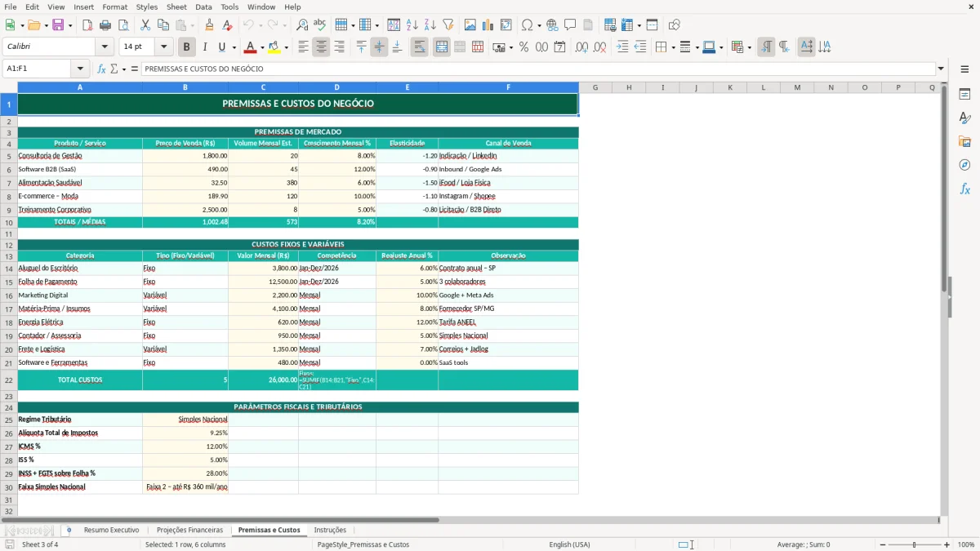Click Increase Indent icon
Image resolution: width=980 pixels, height=551 pixels.
click(622, 47)
